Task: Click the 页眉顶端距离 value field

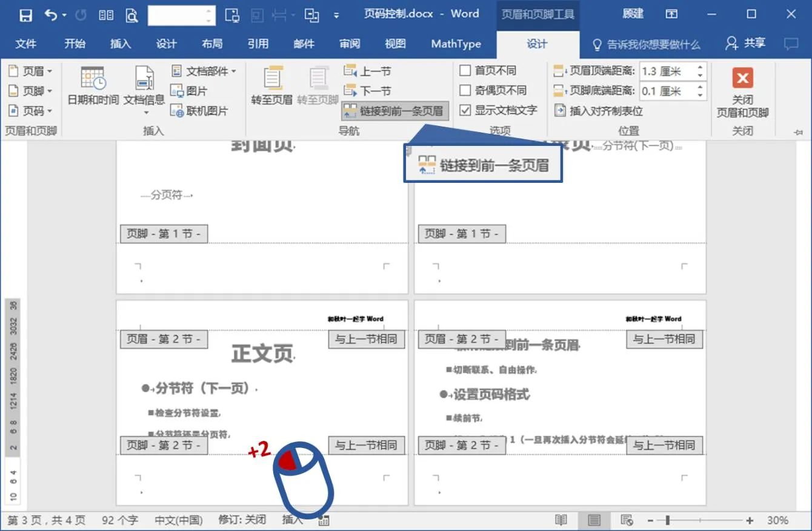Action: coord(667,71)
